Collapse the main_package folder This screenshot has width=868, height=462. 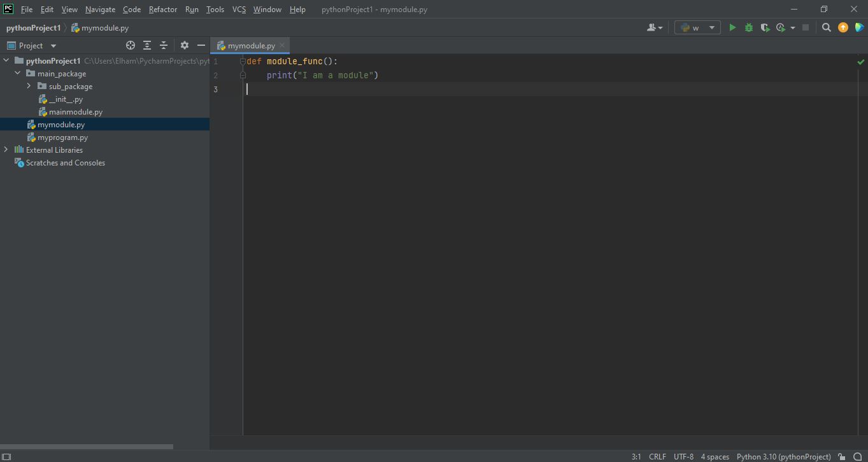point(18,73)
